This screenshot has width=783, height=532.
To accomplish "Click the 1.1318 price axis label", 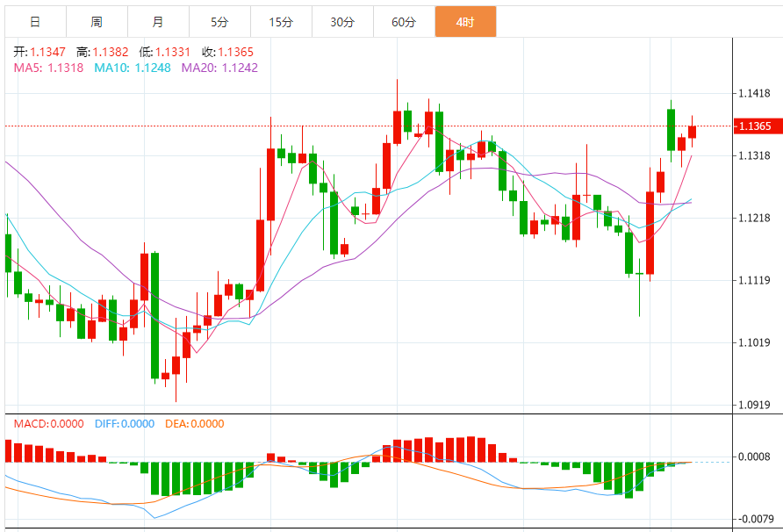I will 754,156.
